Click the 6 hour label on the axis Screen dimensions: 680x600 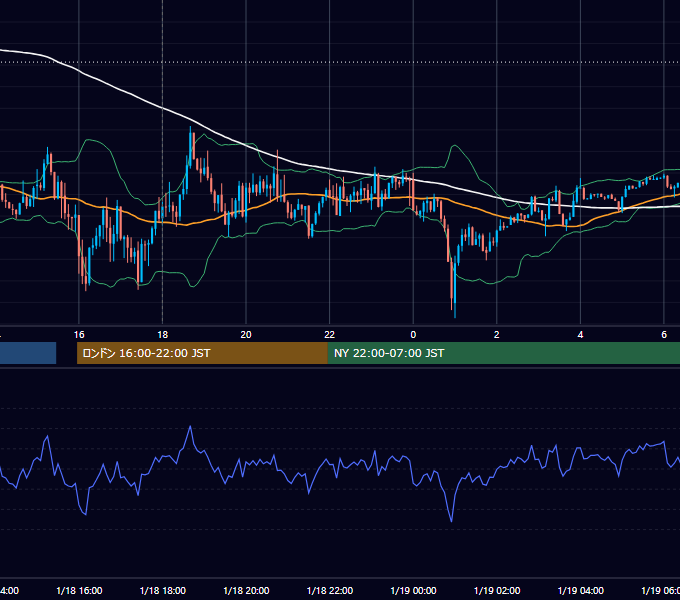pyautogui.click(x=664, y=335)
